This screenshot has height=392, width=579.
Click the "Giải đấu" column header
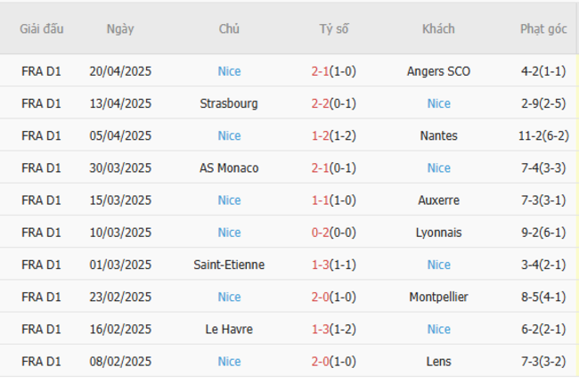point(42,29)
